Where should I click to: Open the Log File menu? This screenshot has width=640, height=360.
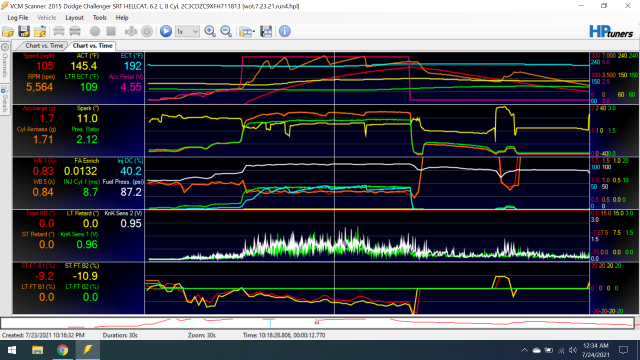(x=18, y=18)
